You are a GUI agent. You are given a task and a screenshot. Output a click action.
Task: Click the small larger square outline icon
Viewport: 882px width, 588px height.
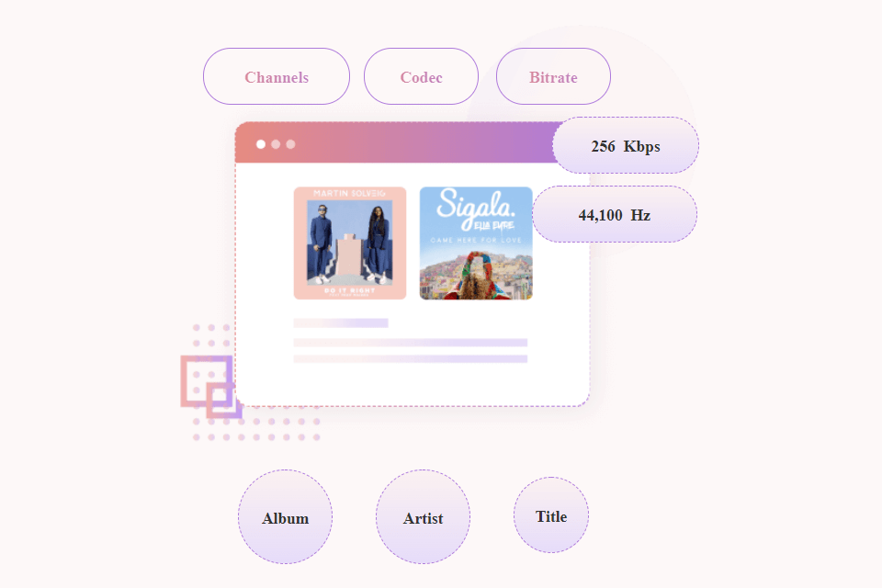[207, 380]
